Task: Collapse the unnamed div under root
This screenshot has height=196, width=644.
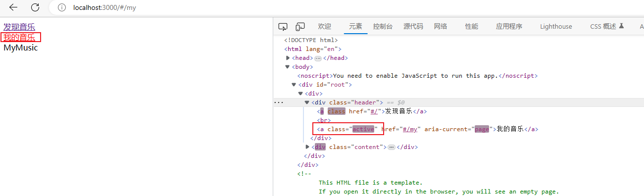Action: [300, 94]
